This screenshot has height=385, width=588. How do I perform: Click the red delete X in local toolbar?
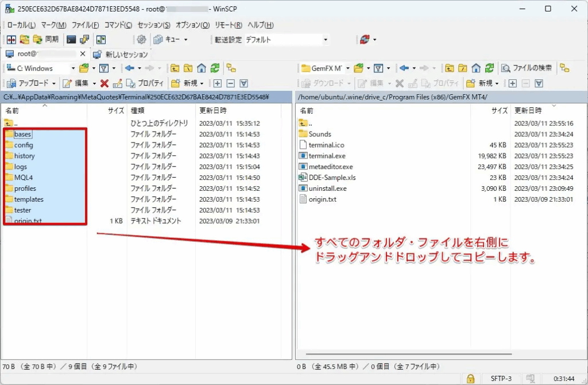(x=104, y=83)
